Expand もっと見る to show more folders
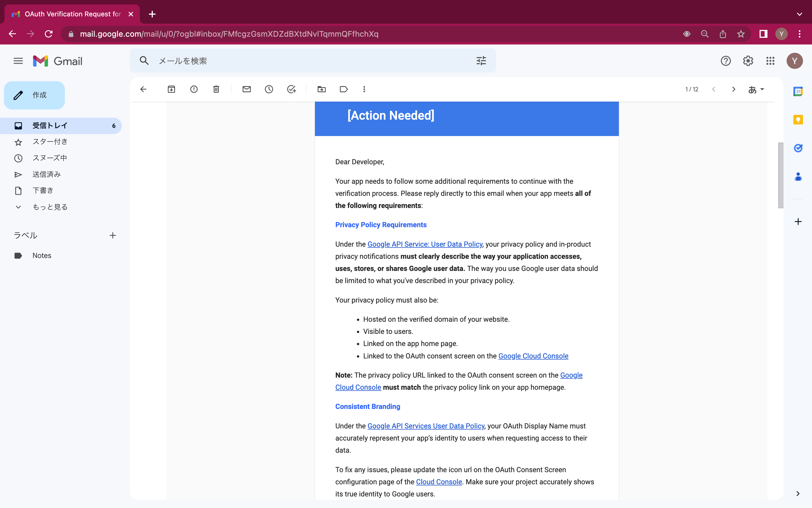This screenshot has width=812, height=508. coord(61,207)
